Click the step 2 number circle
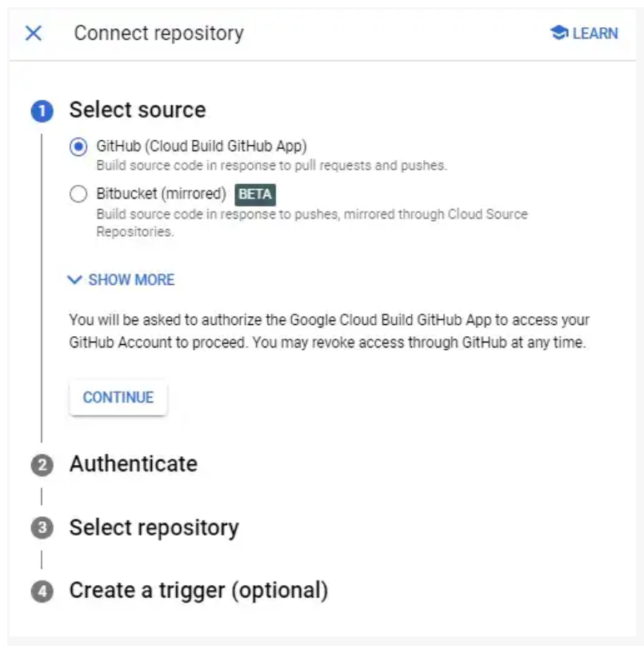This screenshot has width=644, height=646. pyautogui.click(x=42, y=465)
